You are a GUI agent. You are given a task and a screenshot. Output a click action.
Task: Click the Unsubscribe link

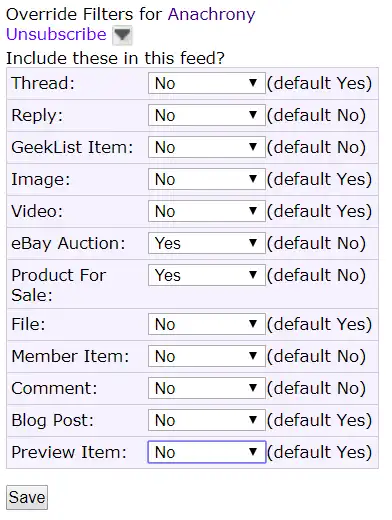tap(56, 34)
